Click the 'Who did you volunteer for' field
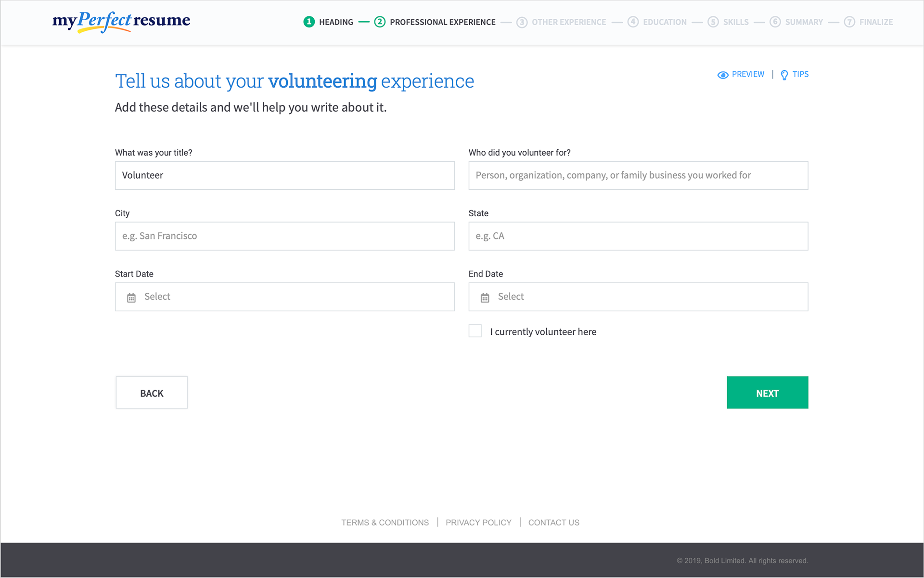Viewport: 924px width, 578px height. point(638,175)
